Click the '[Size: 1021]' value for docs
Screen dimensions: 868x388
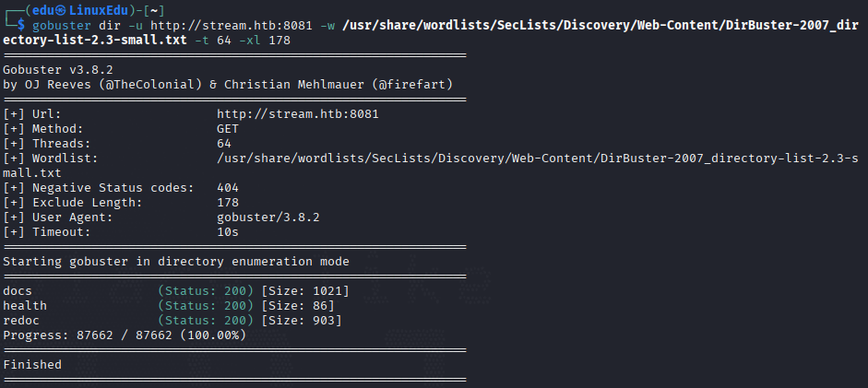[305, 290]
